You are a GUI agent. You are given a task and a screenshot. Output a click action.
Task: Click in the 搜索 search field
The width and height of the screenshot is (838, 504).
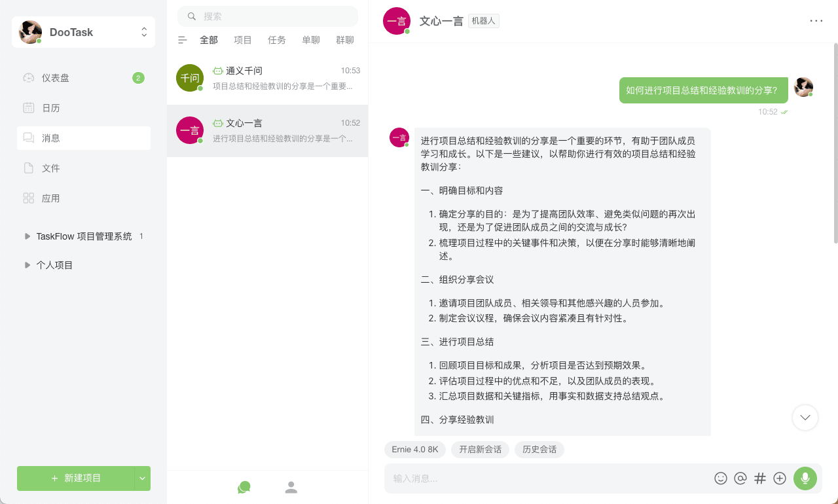(268, 16)
